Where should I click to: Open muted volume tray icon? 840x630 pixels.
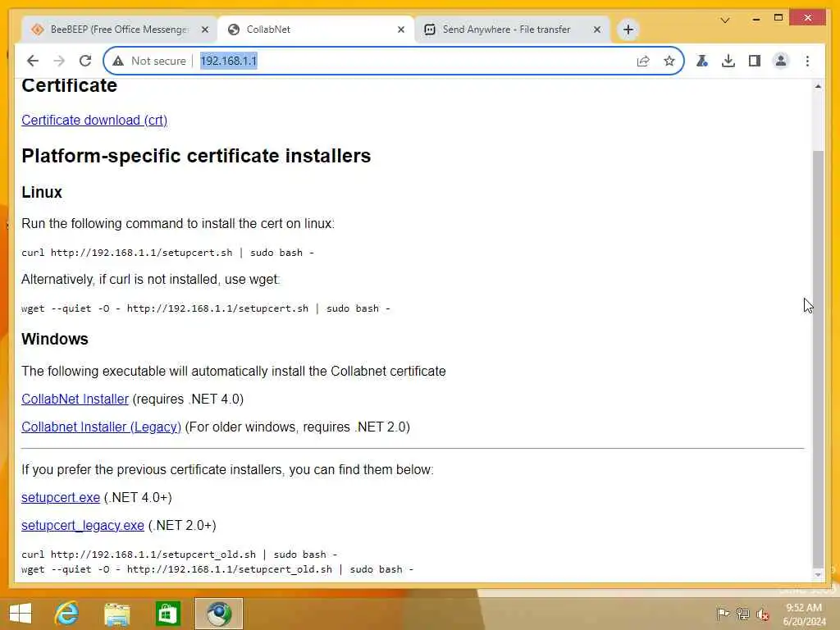(x=762, y=614)
